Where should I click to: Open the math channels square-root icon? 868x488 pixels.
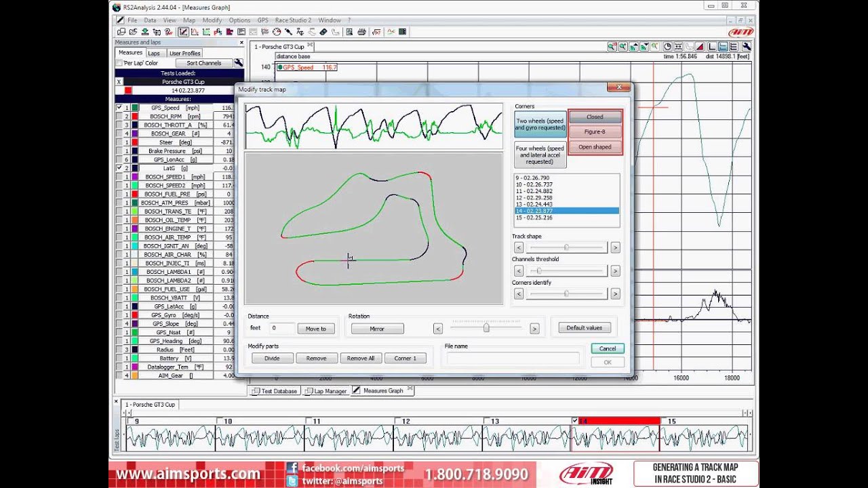[376, 31]
